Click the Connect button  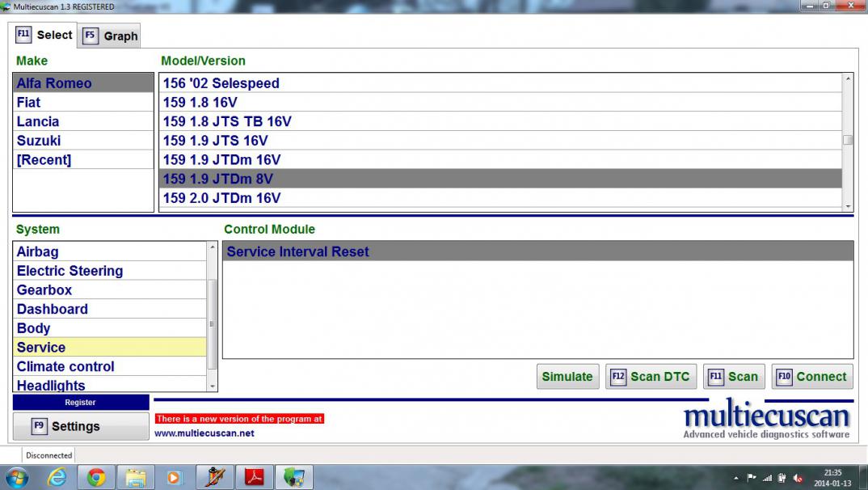(812, 377)
